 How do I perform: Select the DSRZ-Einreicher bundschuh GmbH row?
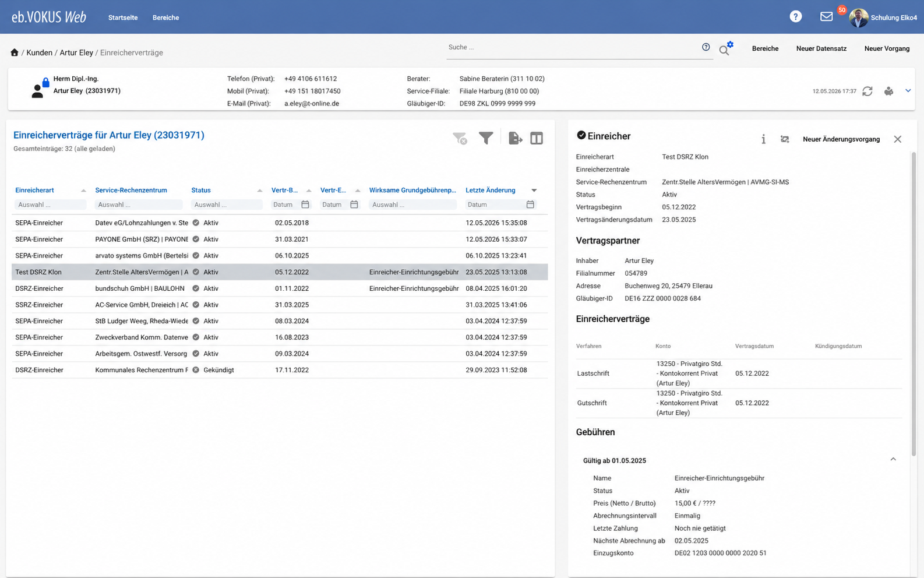click(x=280, y=288)
